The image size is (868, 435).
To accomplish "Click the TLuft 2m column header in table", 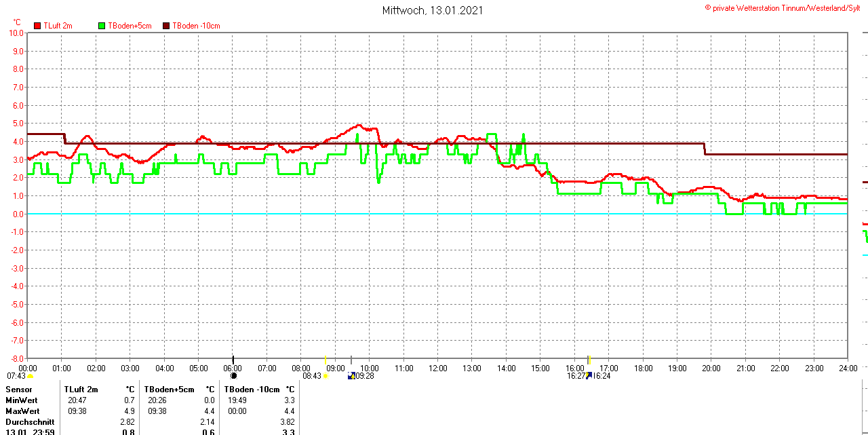I will [81, 390].
